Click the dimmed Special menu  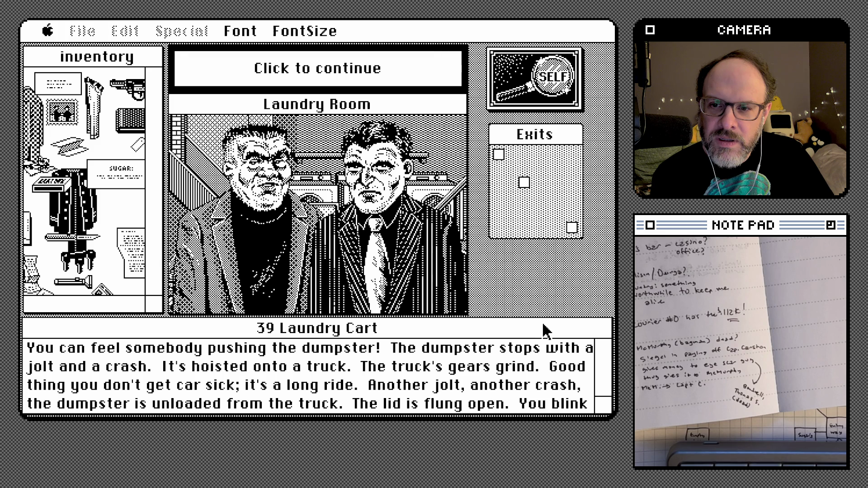pos(181,31)
